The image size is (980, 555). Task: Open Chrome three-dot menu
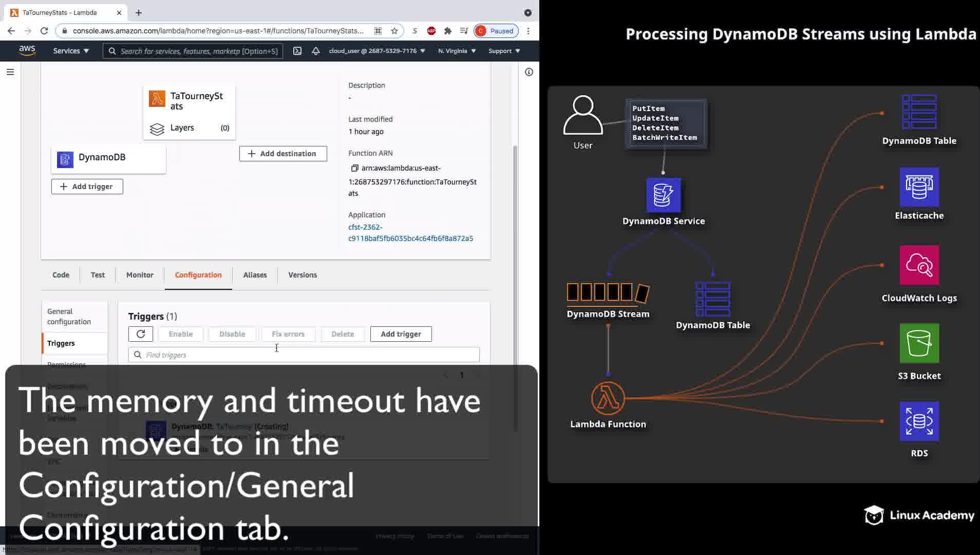pyautogui.click(x=528, y=31)
